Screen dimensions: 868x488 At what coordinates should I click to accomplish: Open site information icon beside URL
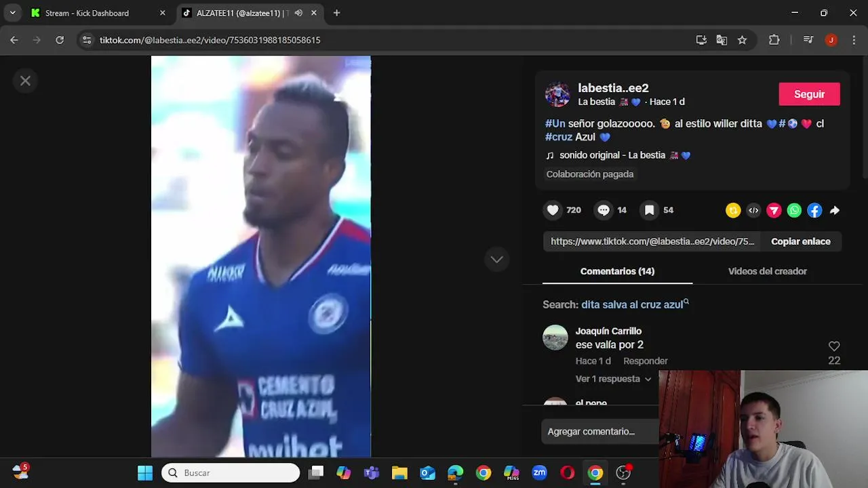86,40
